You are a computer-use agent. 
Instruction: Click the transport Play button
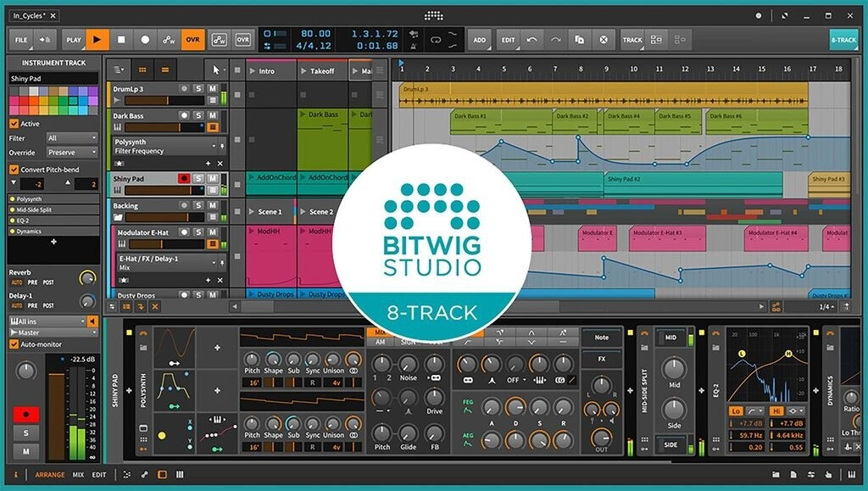[97, 39]
